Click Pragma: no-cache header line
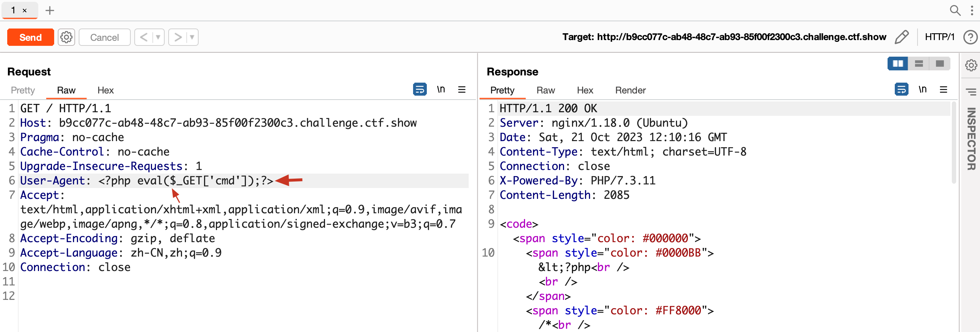980x332 pixels. (72, 137)
